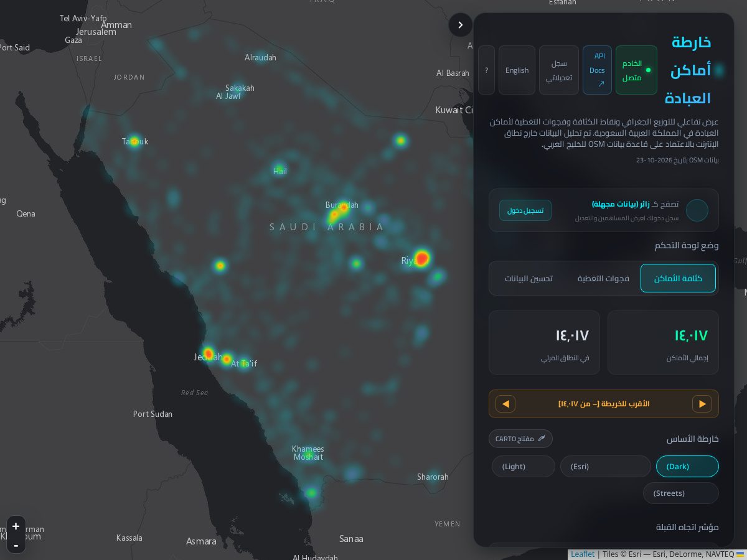Open the سجل تعديلاتي edit log
This screenshot has width=747, height=560.
click(559, 70)
